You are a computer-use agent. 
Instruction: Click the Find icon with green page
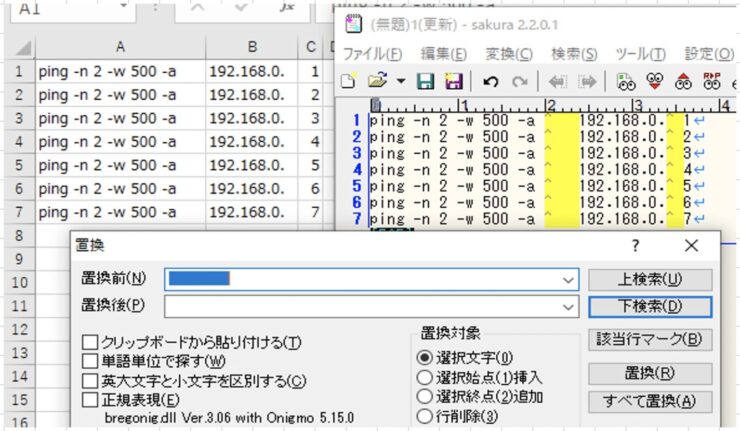(627, 81)
